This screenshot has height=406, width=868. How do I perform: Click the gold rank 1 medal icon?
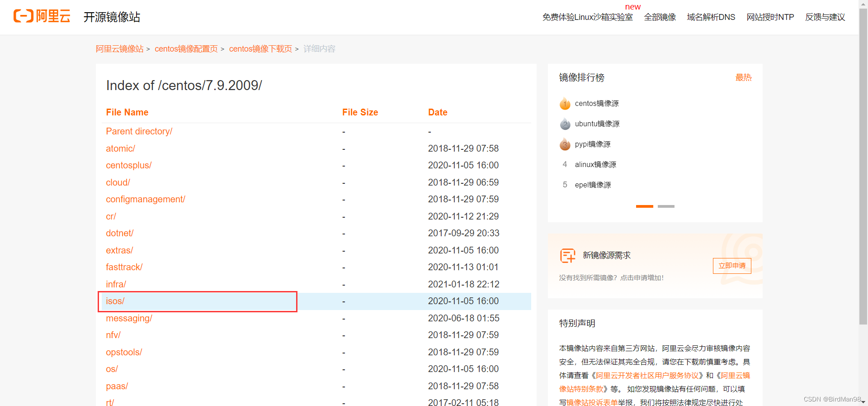click(x=565, y=104)
